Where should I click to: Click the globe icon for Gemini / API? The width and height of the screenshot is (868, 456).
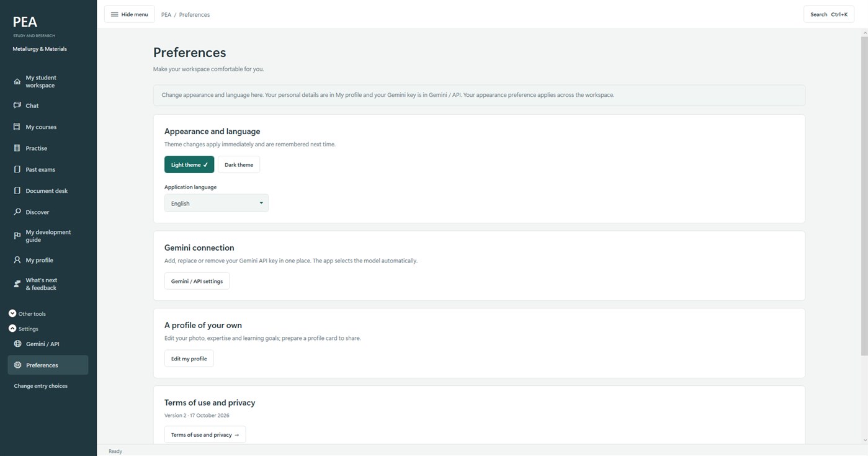click(17, 344)
